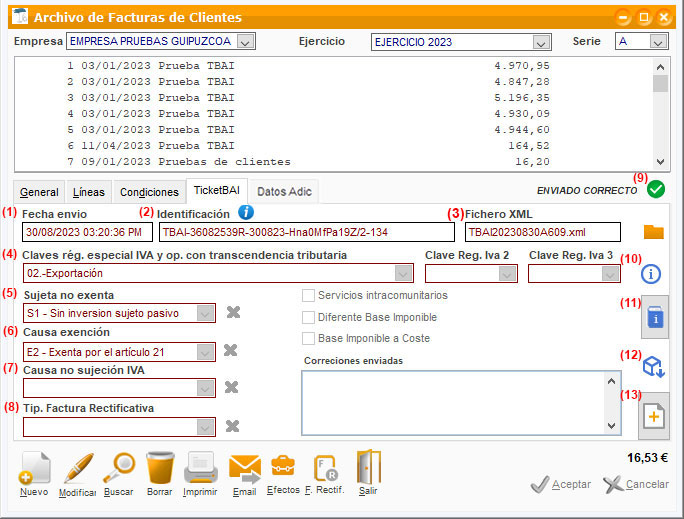Switch to the Líneas tab
This screenshot has height=519, width=684.
pyautogui.click(x=89, y=192)
